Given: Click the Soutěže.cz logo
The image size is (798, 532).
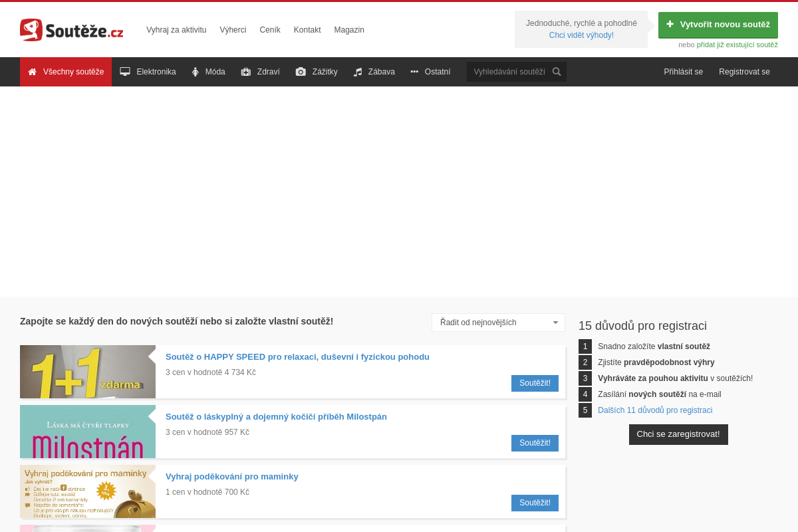Looking at the screenshot, I should coord(72,30).
